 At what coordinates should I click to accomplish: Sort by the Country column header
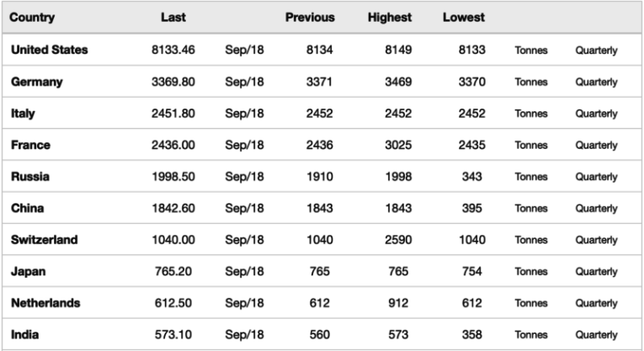point(33,18)
